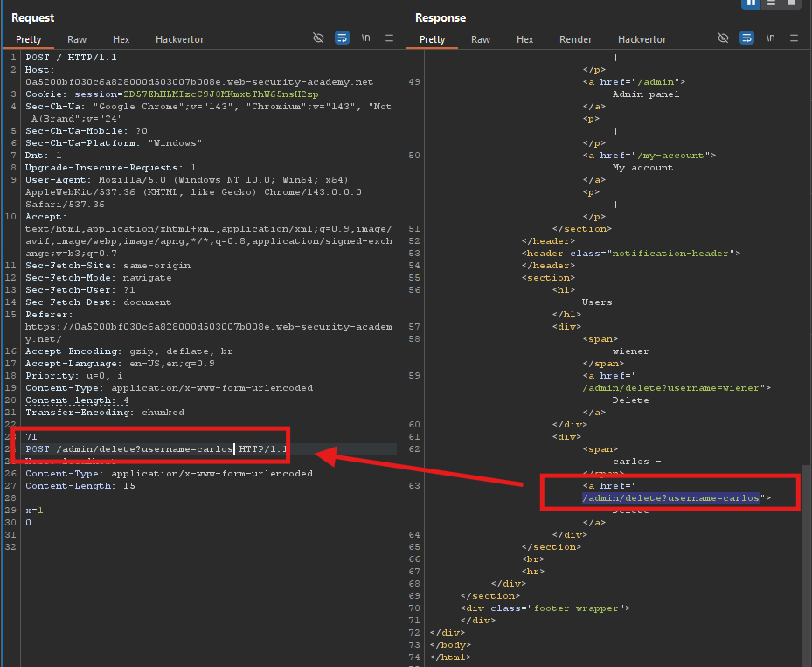Click '/admin/delete?username=wiener' in response
The image size is (812, 667).
click(670, 388)
